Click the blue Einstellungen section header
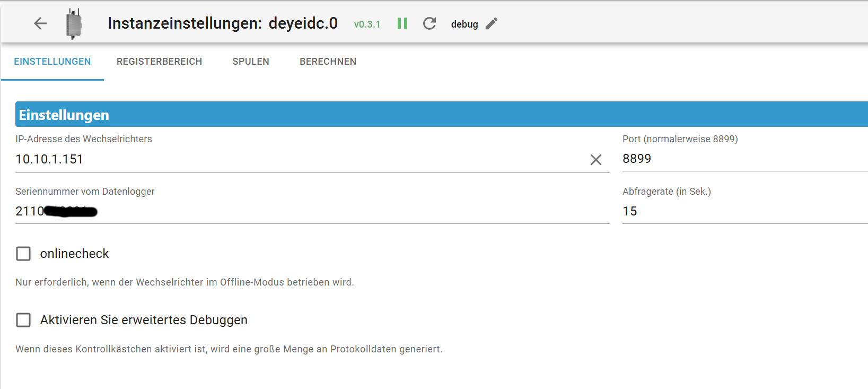 (x=442, y=115)
